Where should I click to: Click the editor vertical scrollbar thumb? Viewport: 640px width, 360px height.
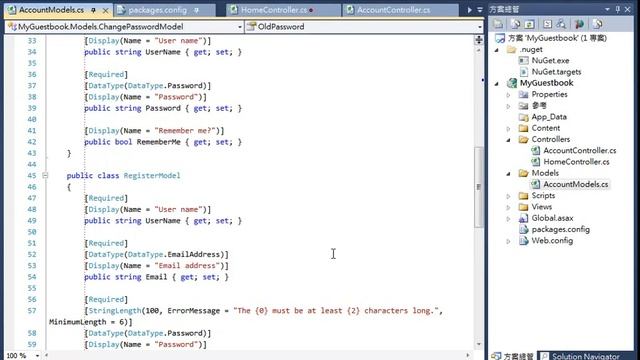(x=478, y=187)
